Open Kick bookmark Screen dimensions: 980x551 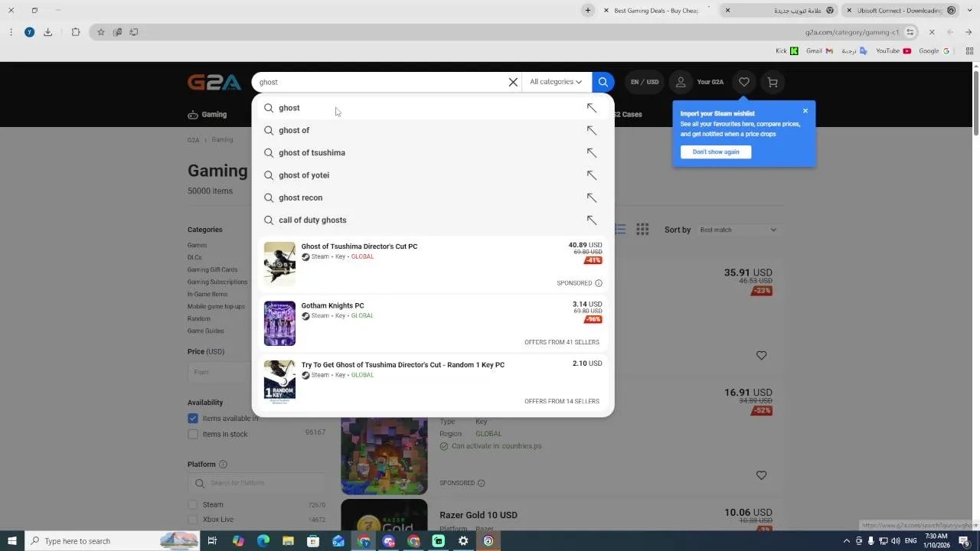pyautogui.click(x=787, y=51)
